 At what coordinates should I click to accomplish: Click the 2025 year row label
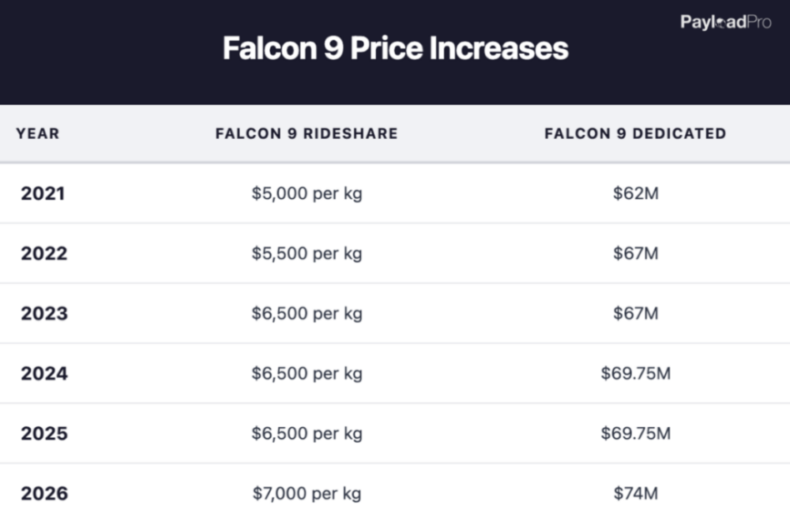click(43, 434)
